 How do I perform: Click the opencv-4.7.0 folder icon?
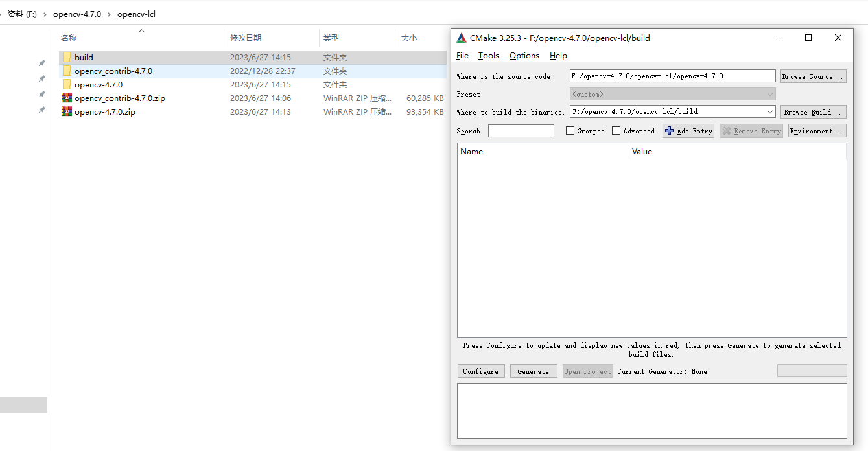pyautogui.click(x=67, y=84)
